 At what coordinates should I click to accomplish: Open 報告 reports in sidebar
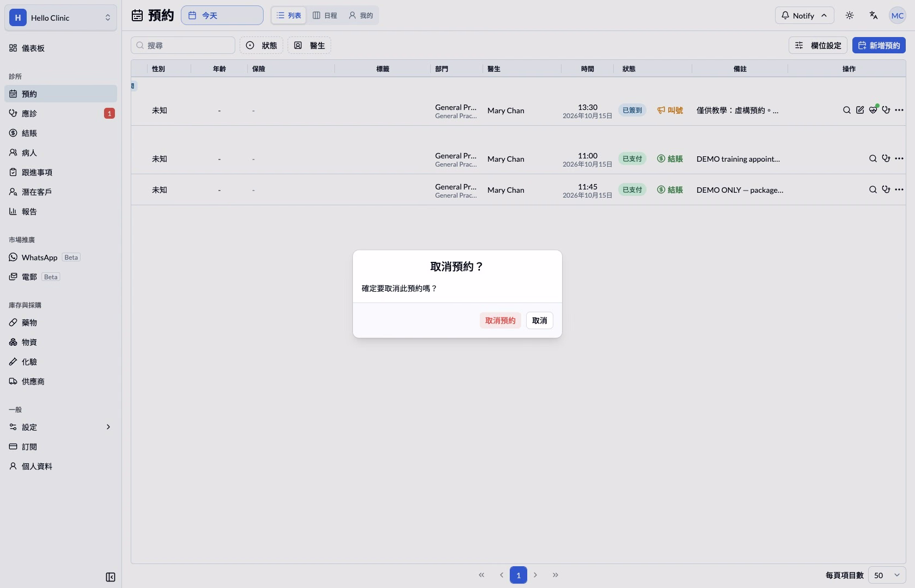click(60, 211)
